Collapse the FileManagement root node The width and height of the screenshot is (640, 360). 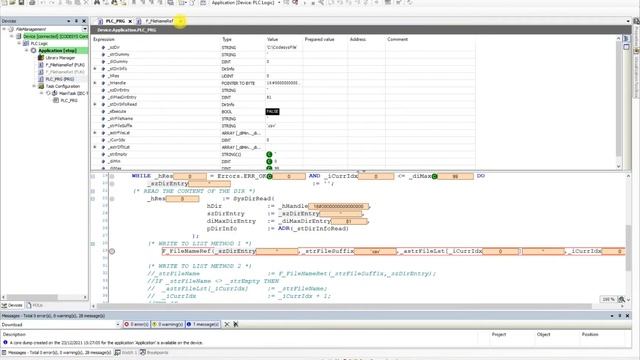point(4,29)
